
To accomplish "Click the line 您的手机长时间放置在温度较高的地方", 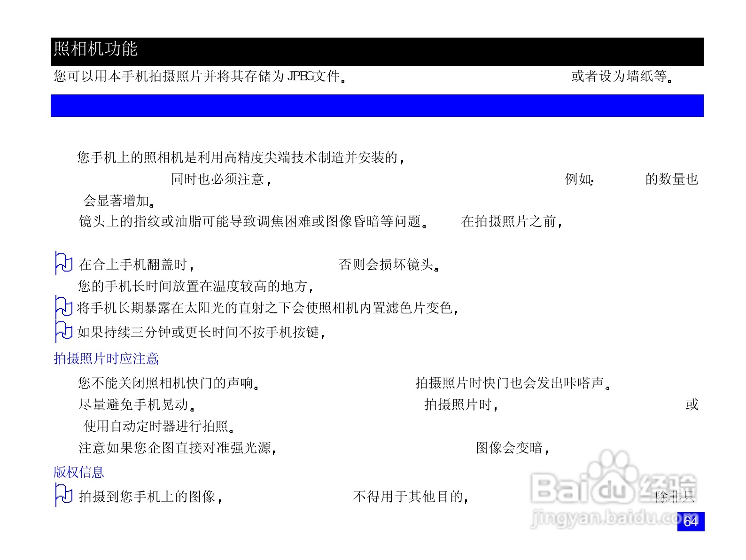I will click(195, 286).
